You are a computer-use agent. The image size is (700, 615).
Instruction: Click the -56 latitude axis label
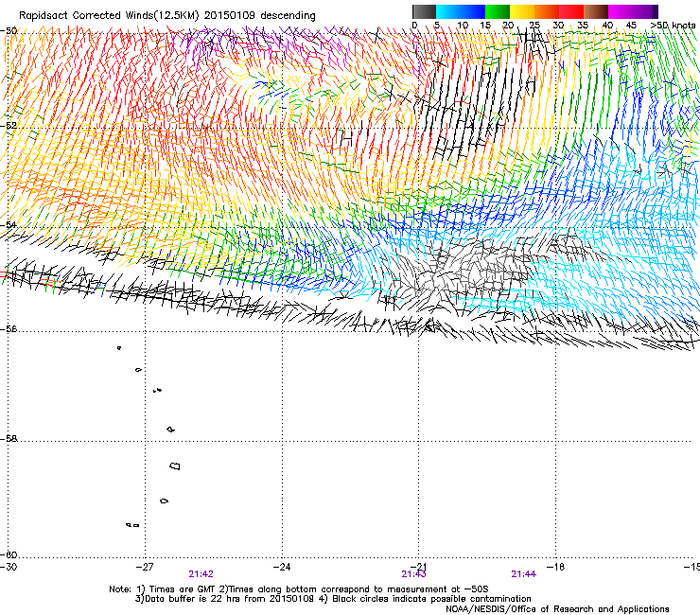coord(9,329)
